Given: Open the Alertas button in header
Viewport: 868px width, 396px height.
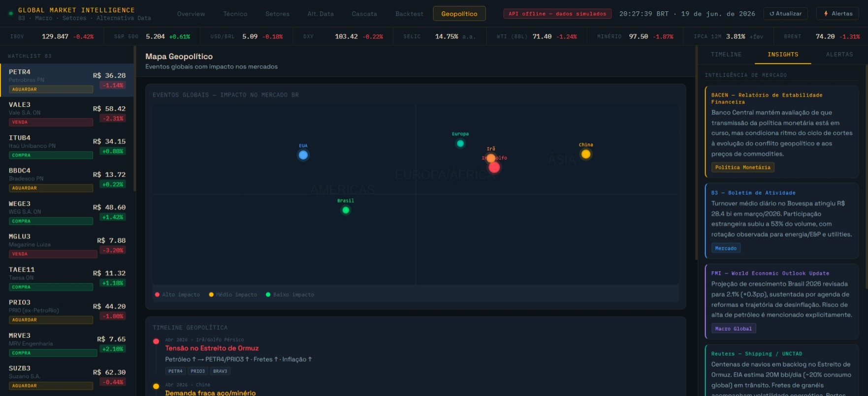Looking at the screenshot, I should pos(837,14).
